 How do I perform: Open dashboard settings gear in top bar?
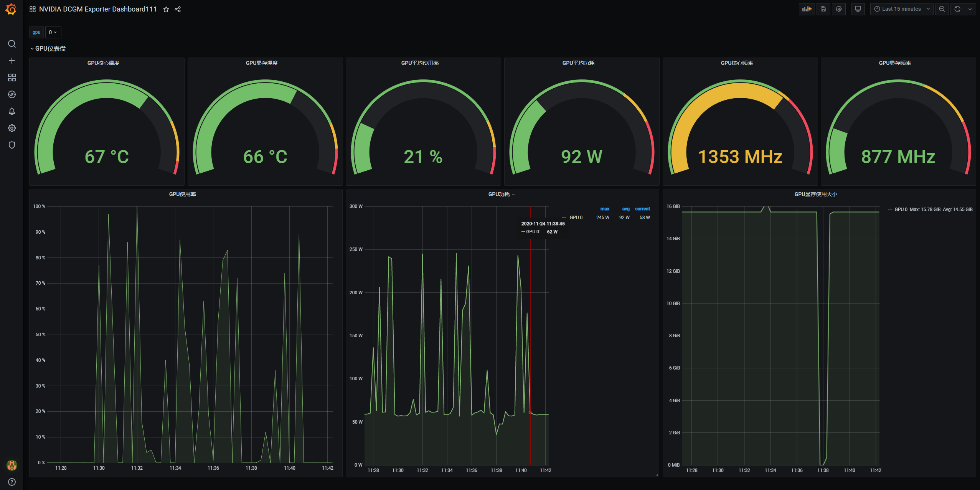click(839, 9)
